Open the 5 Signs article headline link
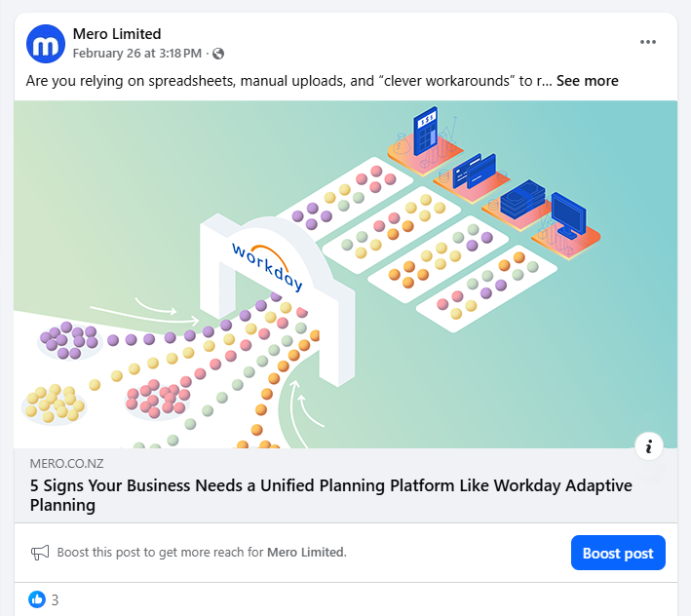Image resolution: width=691 pixels, height=616 pixels. coord(331,495)
